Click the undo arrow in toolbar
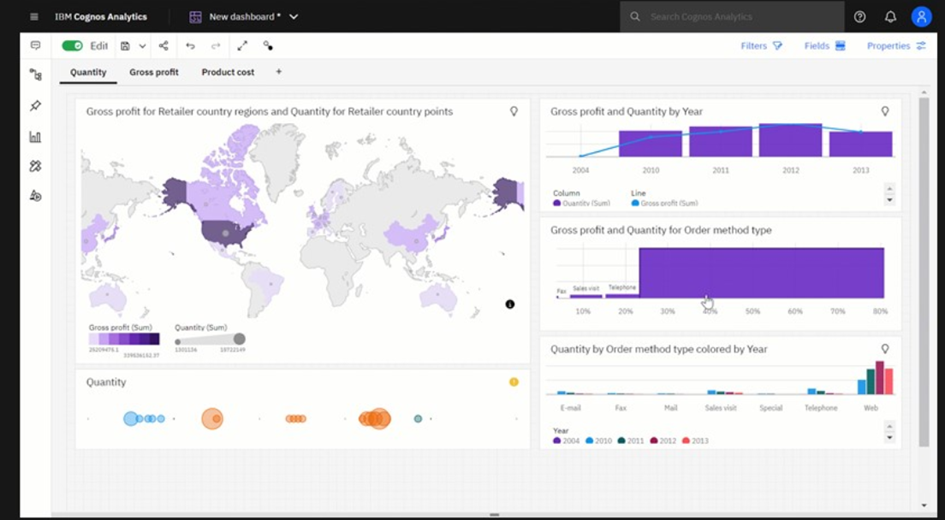Image resolution: width=945 pixels, height=520 pixels. click(x=190, y=46)
